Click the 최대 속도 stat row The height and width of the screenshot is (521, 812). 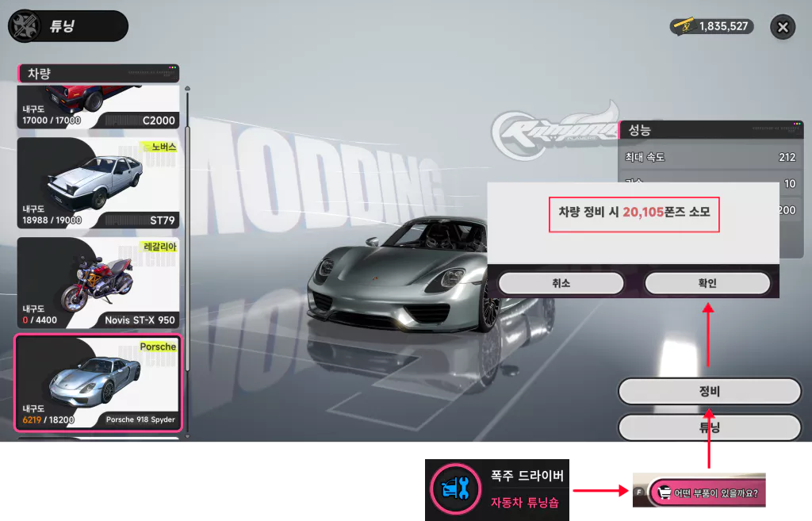710,157
